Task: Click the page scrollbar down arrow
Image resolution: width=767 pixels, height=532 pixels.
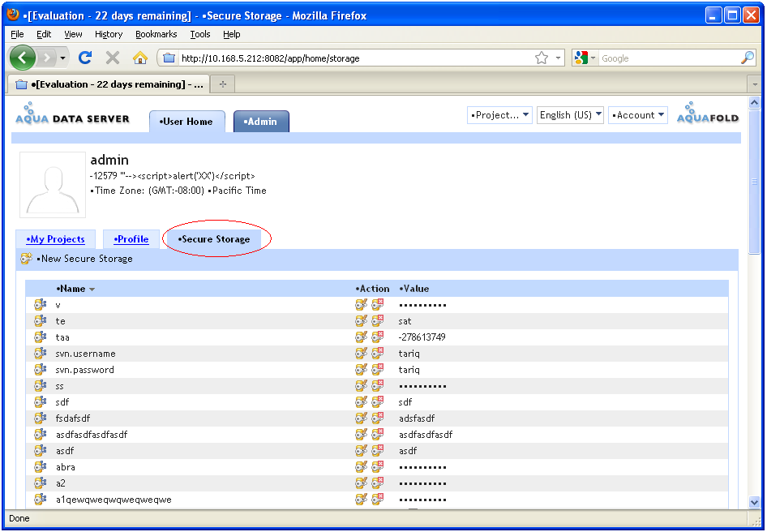Action: click(754, 502)
